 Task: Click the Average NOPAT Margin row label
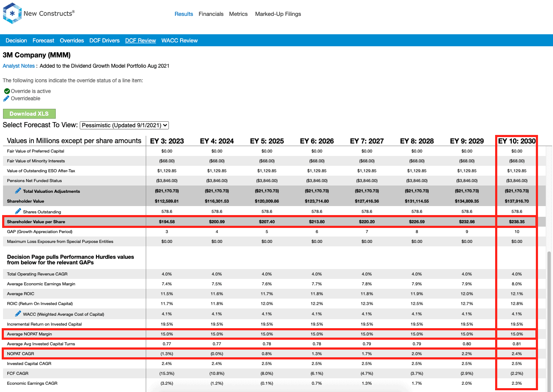click(30, 334)
